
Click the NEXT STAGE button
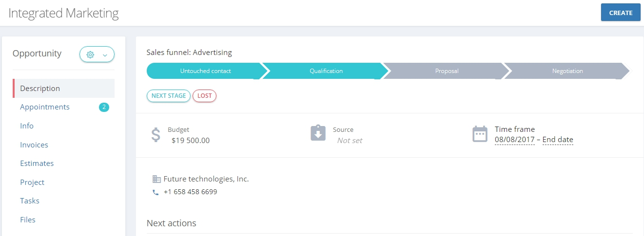click(x=169, y=96)
